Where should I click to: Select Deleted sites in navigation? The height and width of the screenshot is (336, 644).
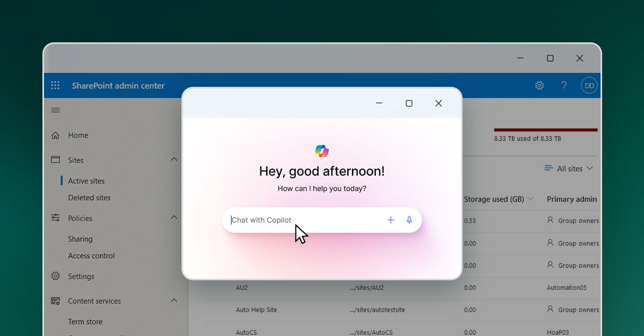click(89, 198)
